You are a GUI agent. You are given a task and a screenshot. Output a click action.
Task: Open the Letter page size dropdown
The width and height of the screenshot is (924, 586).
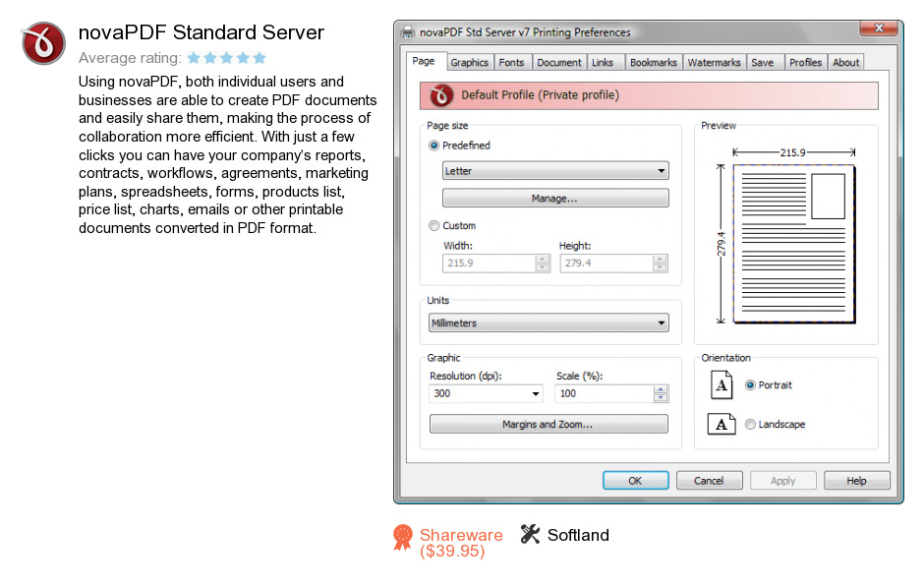pos(555,171)
